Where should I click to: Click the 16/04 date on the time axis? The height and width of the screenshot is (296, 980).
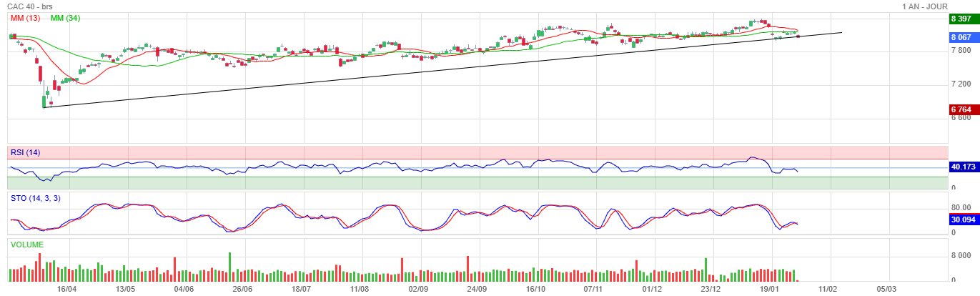coord(66,290)
